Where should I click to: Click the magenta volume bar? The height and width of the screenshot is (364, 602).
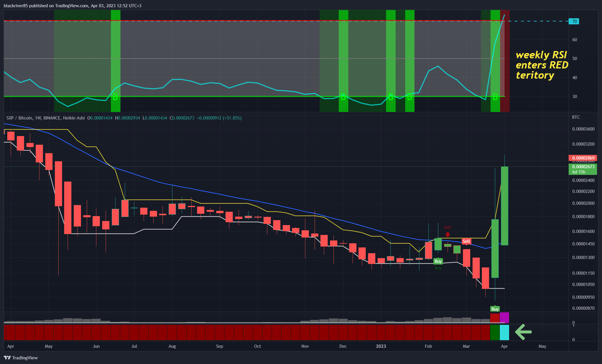(x=504, y=317)
